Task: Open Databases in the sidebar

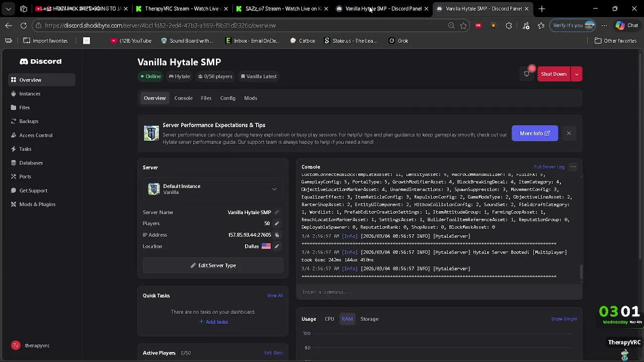Action: tap(31, 163)
